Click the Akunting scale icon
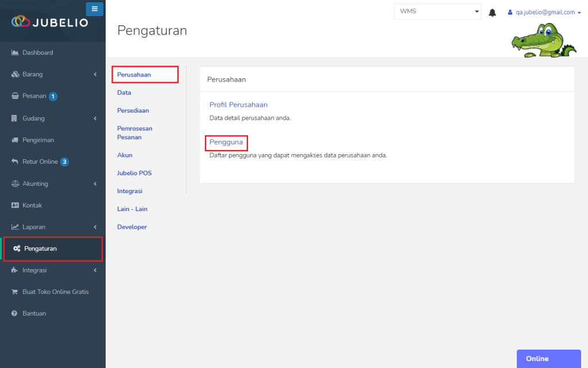588x368 pixels. [x=15, y=183]
